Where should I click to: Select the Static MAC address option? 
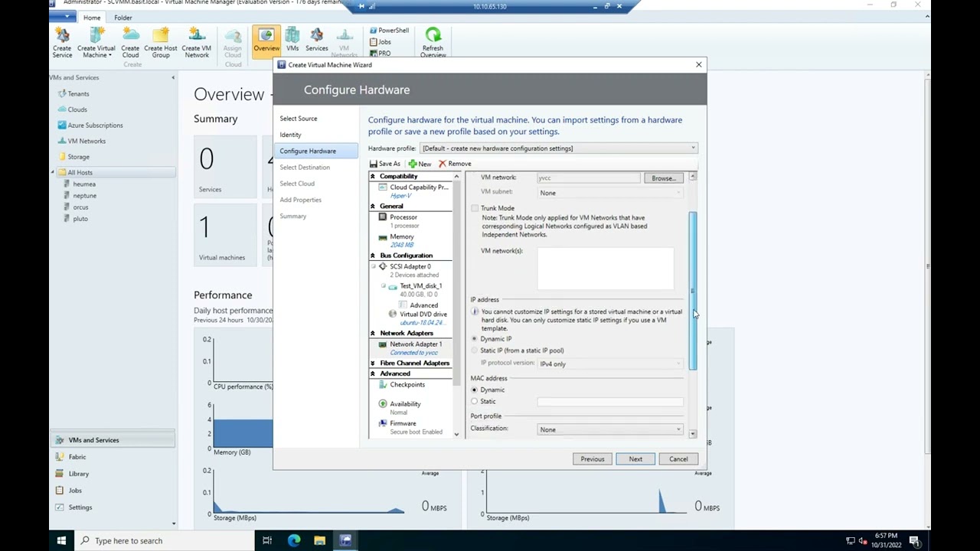click(475, 402)
